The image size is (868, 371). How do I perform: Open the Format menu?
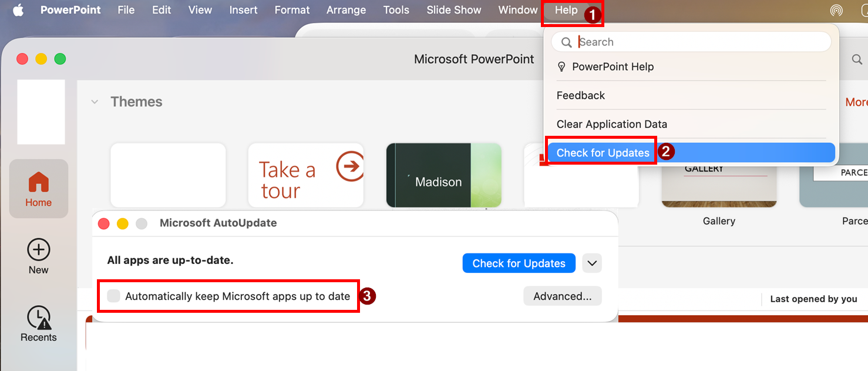(292, 10)
